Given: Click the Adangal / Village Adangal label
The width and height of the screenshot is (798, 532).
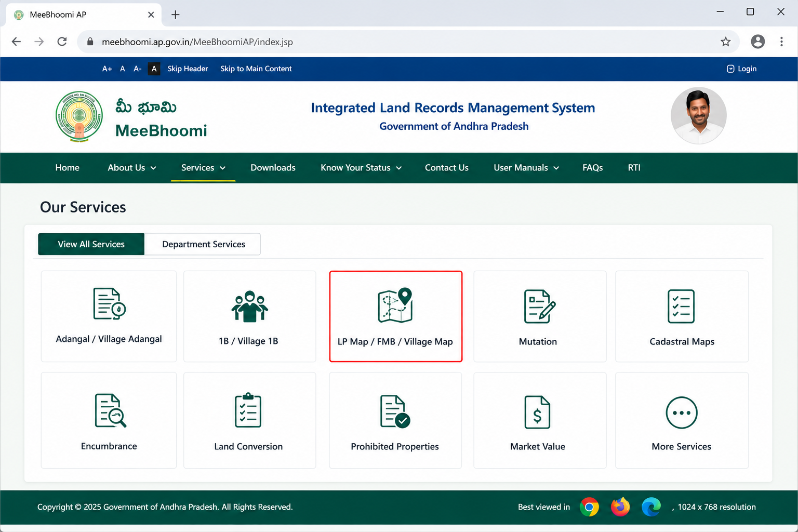Looking at the screenshot, I should (109, 339).
